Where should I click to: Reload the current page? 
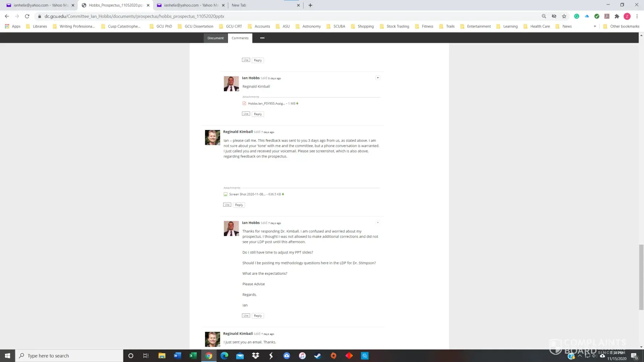[27, 16]
